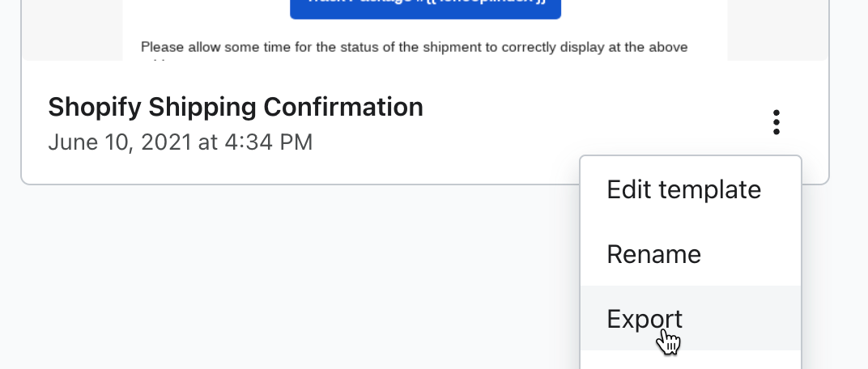Open the three-dot options menu
The height and width of the screenshot is (369, 868).
[x=777, y=122]
